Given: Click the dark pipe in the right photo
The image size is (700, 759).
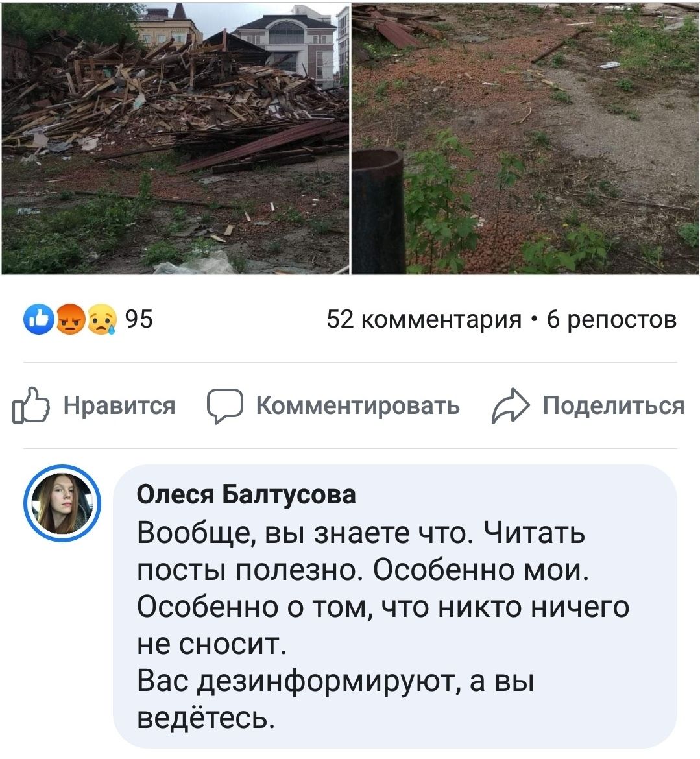Looking at the screenshot, I should click(378, 211).
